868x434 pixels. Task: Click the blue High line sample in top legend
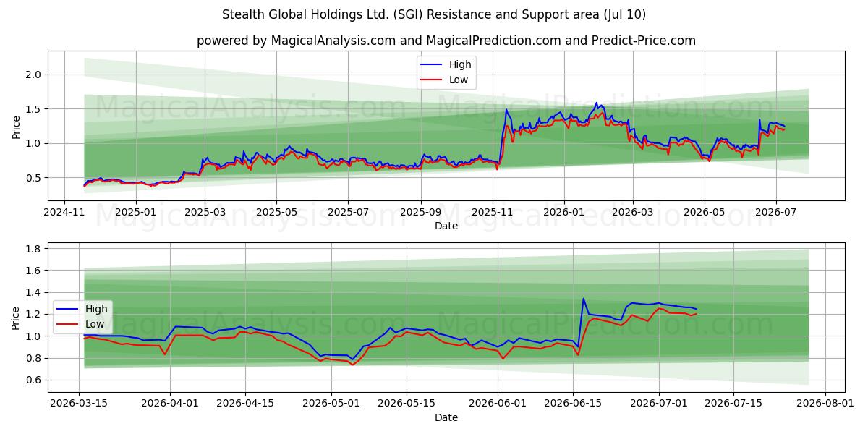(x=431, y=65)
